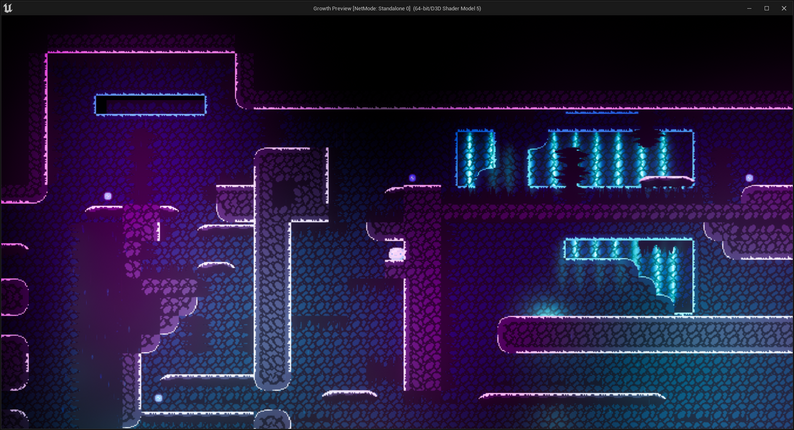Click the glowing orb in bottom-left corner
This screenshot has width=794, height=430.
point(158,398)
